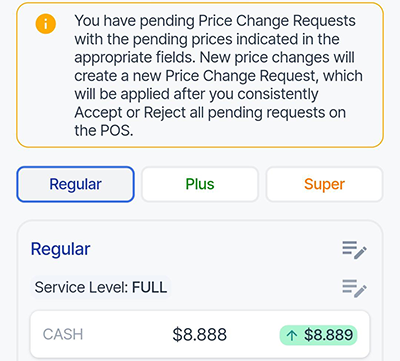This screenshot has width=400, height=361.
Task: Click the word FULL in service level
Action: point(150,287)
